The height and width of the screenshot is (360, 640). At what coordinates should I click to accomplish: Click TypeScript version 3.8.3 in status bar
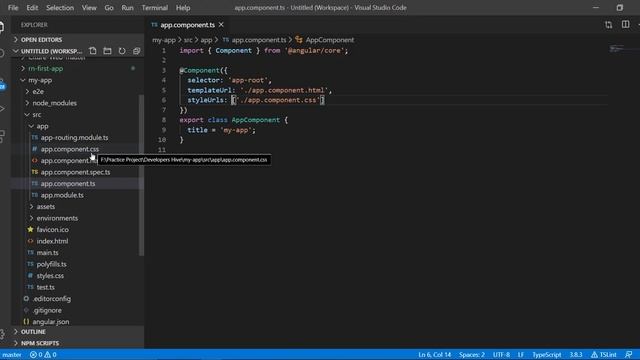(x=576, y=355)
